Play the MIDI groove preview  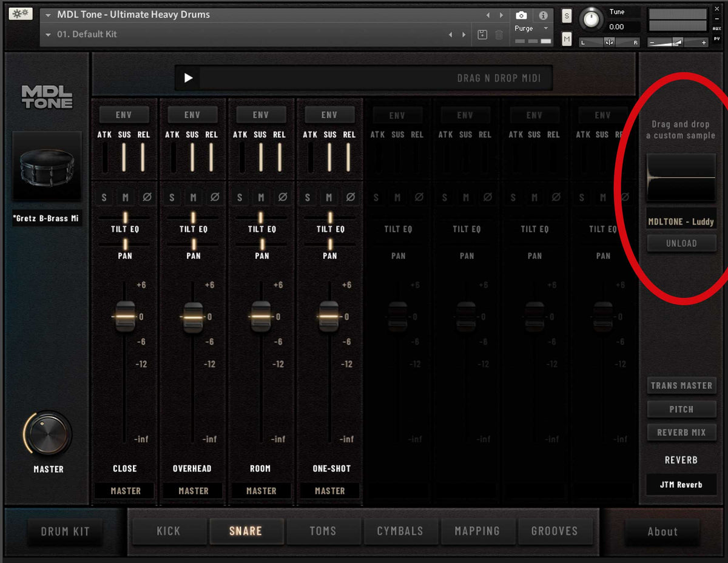coord(188,78)
